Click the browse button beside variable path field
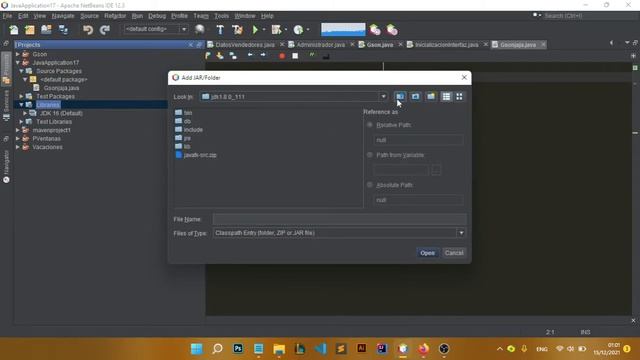 click(x=436, y=170)
